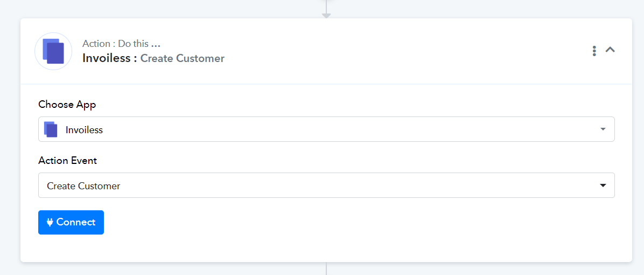This screenshot has width=644, height=275.
Task: Click the 'Invoiless' text inside the app selector
Action: click(x=84, y=130)
